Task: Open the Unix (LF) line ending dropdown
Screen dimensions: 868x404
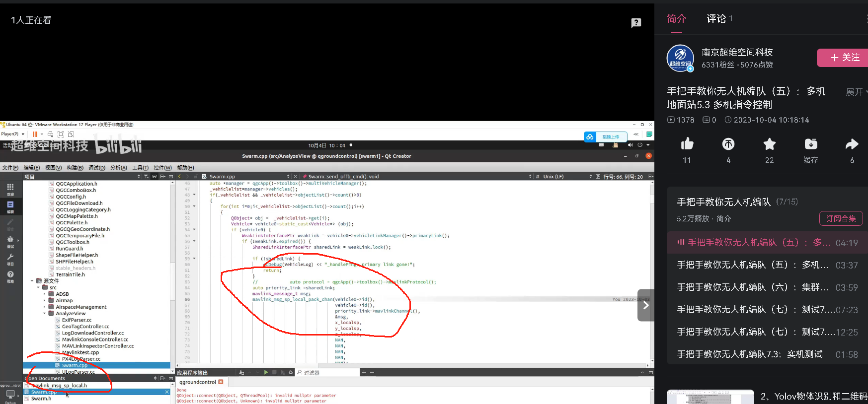Action: coord(567,176)
